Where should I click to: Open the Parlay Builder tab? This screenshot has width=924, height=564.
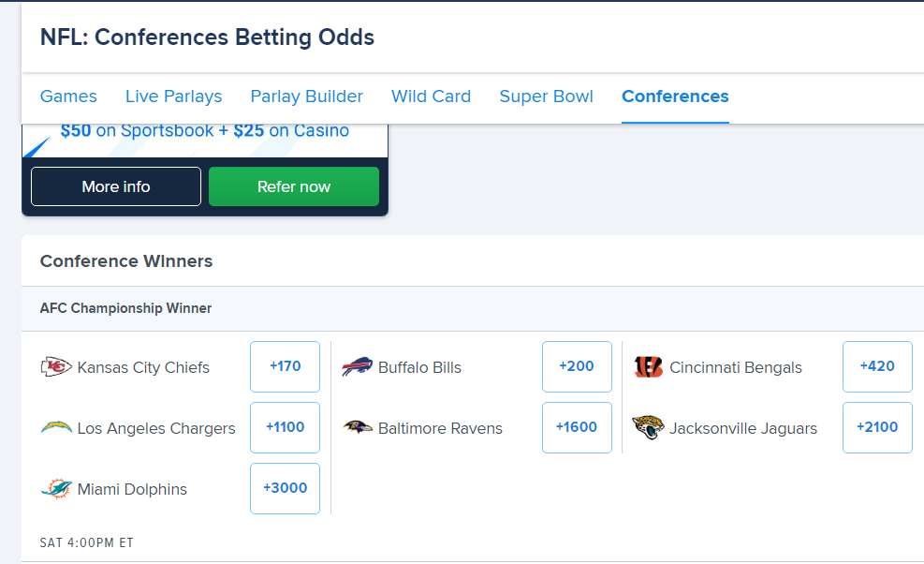pyautogui.click(x=306, y=96)
